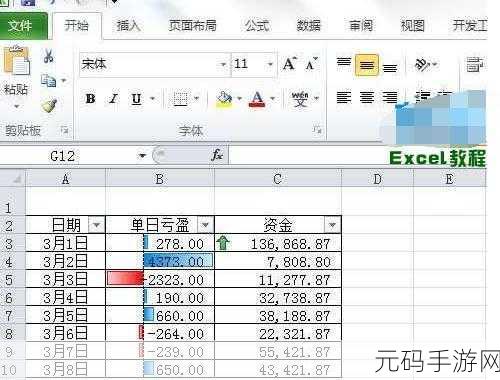This screenshot has width=500, height=380.
Task: Switch to the 开始 tab
Action: 77,25
